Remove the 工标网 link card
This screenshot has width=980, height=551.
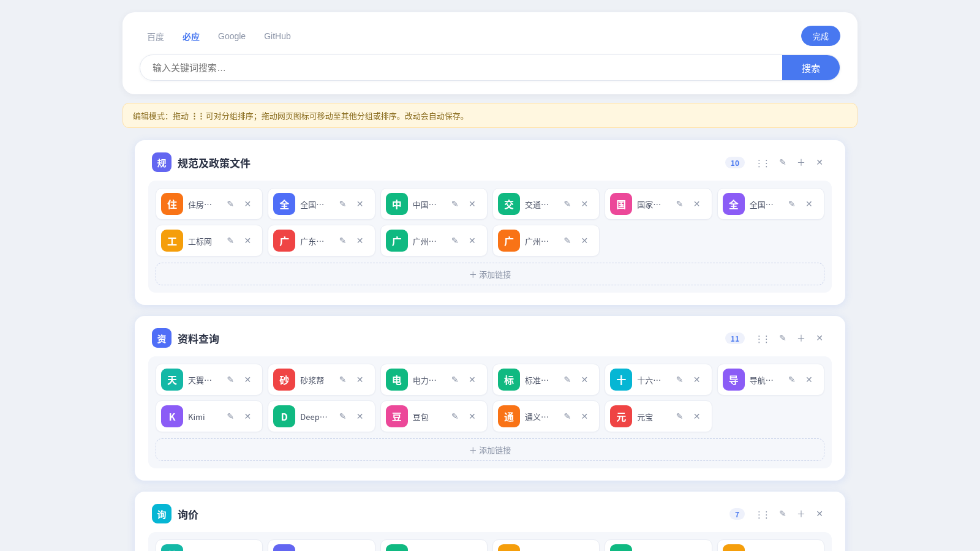point(247,241)
